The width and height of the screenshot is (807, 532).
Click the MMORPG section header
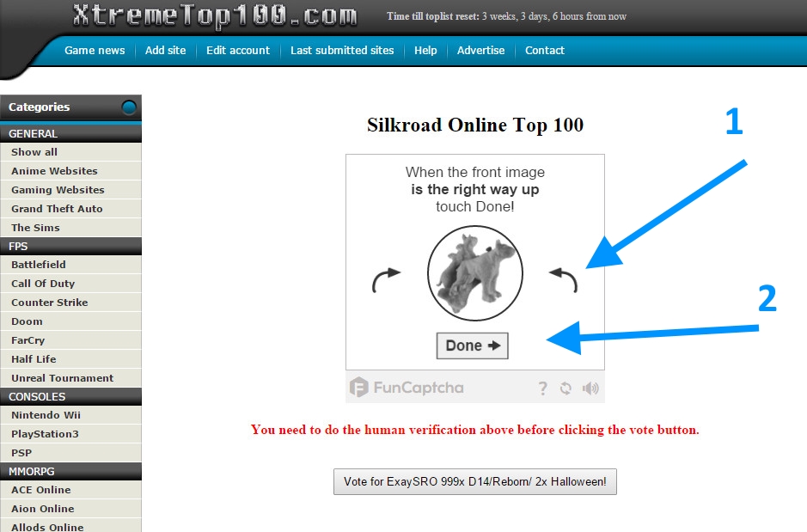click(71, 471)
